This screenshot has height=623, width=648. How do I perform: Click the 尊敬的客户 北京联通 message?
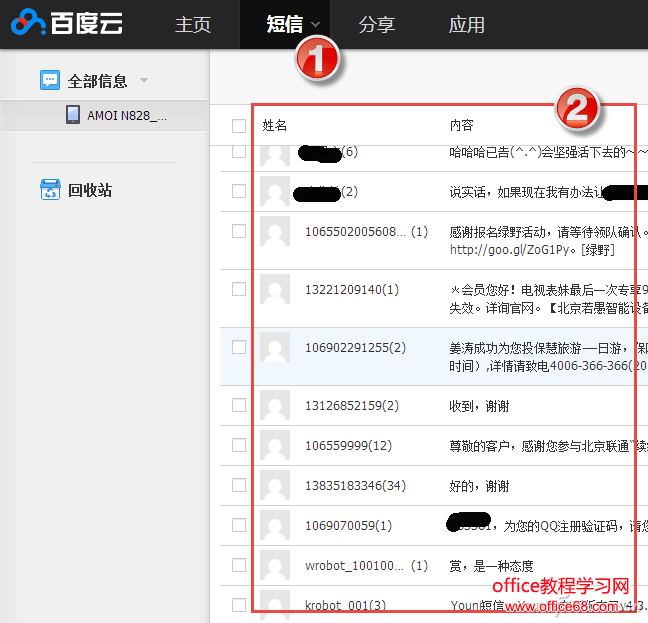tap(548, 446)
